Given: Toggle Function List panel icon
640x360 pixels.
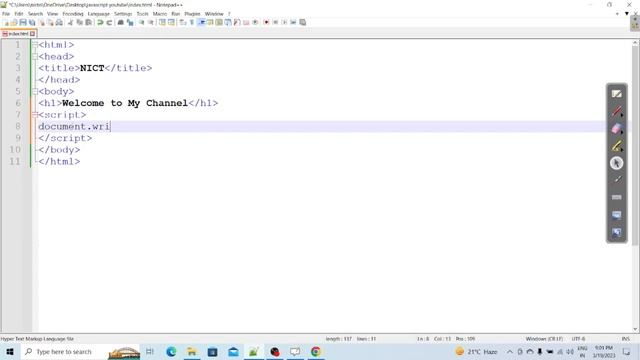Looking at the screenshot, I should click(x=237, y=22).
